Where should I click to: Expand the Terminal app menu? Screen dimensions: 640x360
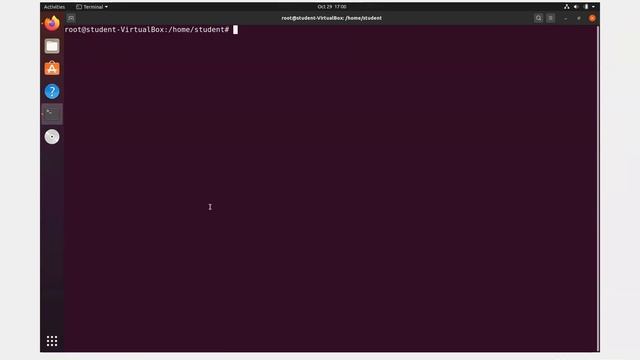click(92, 7)
